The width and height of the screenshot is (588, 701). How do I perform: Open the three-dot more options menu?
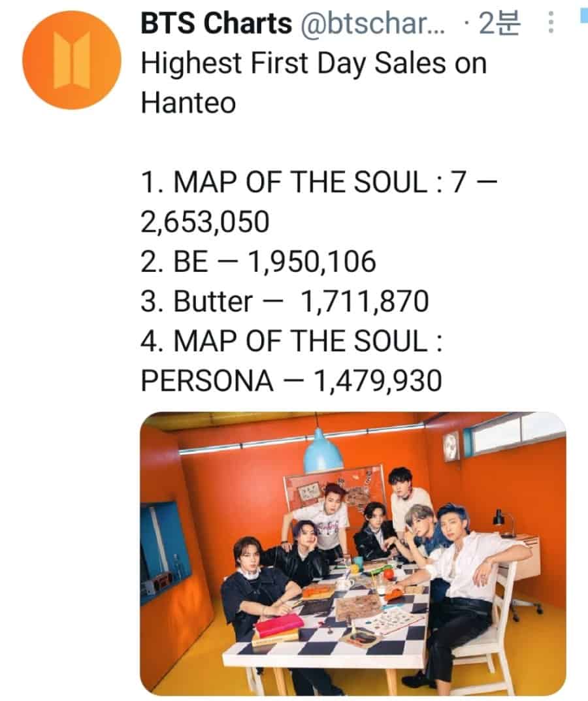[x=550, y=24]
